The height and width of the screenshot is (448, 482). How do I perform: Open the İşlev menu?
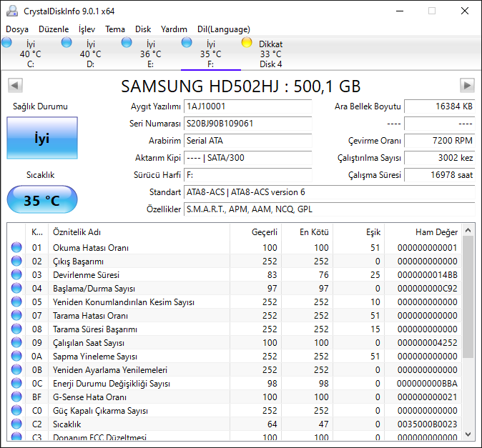(x=87, y=29)
